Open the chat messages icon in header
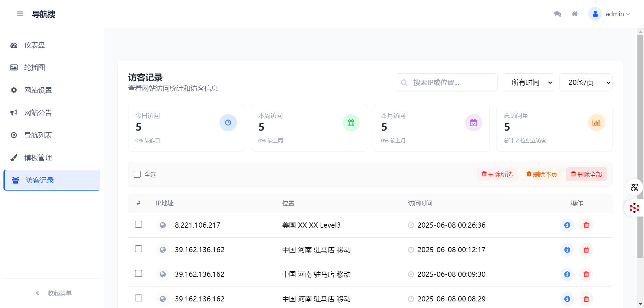The image size is (644, 308). click(x=557, y=14)
